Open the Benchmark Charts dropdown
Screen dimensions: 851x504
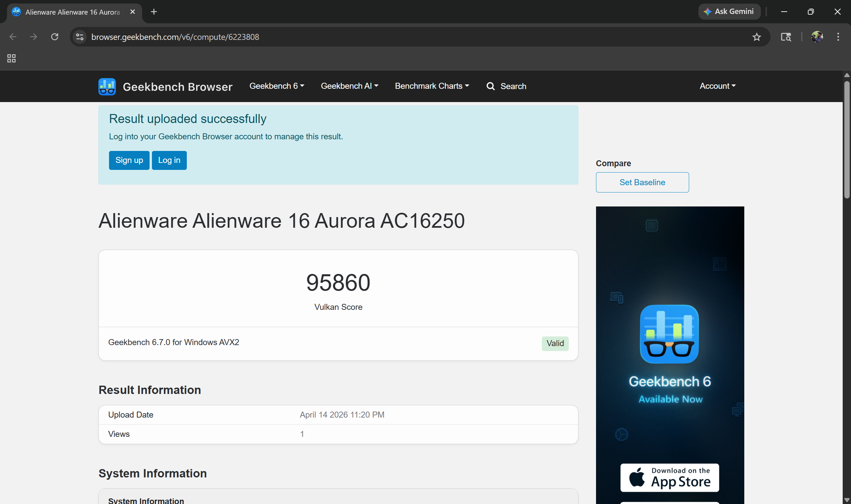(x=431, y=86)
